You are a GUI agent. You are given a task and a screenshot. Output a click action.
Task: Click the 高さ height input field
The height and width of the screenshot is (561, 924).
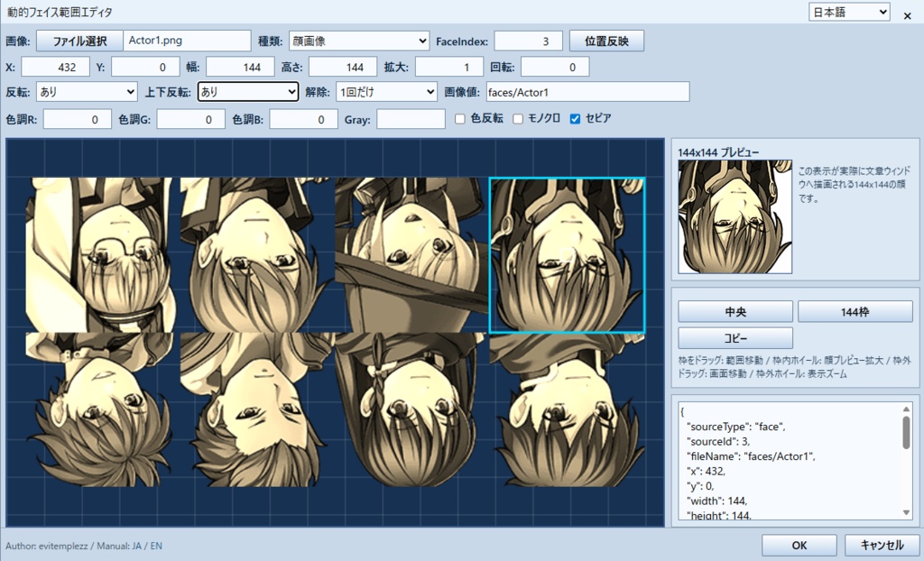click(x=343, y=67)
